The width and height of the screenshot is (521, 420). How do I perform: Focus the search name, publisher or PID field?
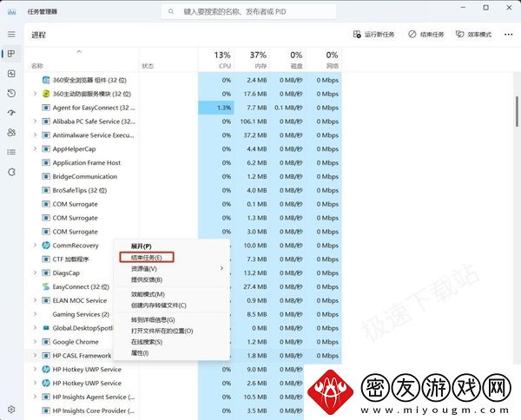tap(248, 11)
